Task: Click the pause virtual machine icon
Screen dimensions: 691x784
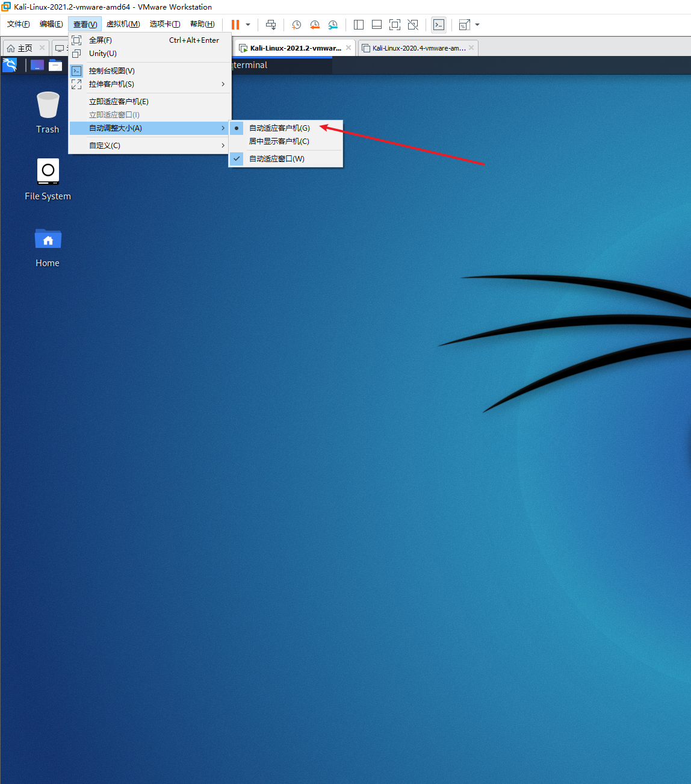Action: [x=235, y=25]
